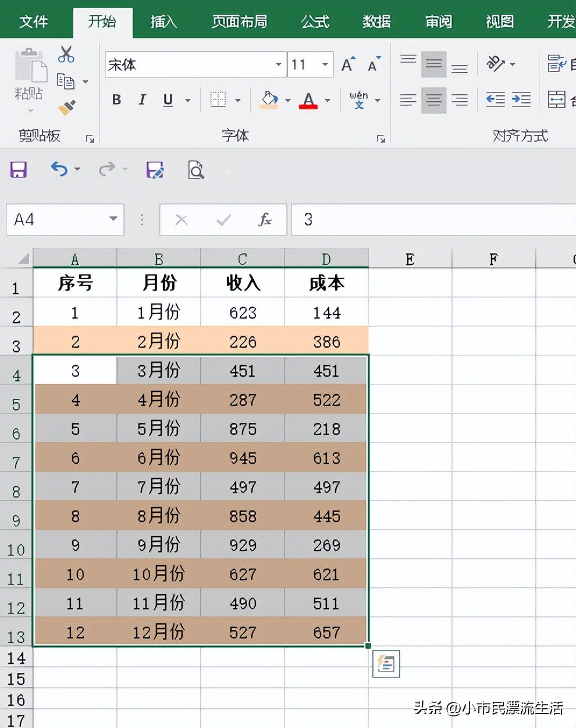Apply red font color

[308, 100]
